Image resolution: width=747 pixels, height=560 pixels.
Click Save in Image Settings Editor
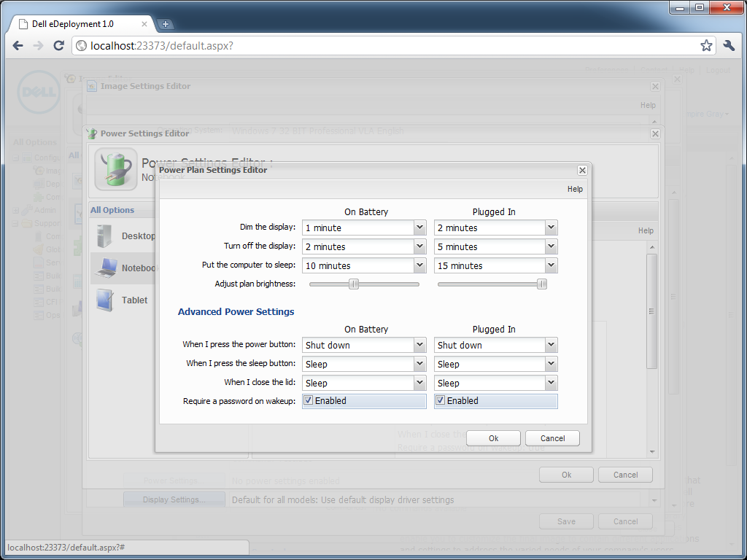pyautogui.click(x=566, y=521)
